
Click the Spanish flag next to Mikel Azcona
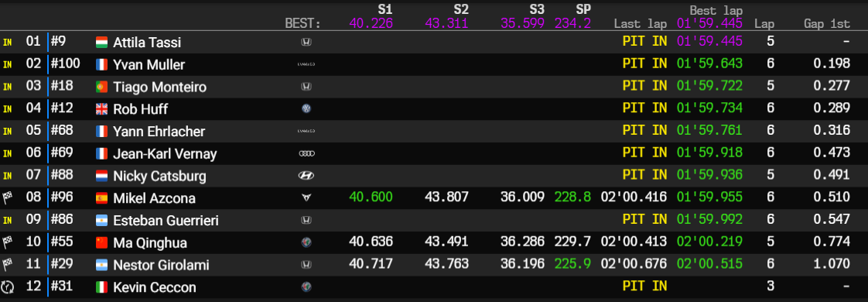[101, 197]
